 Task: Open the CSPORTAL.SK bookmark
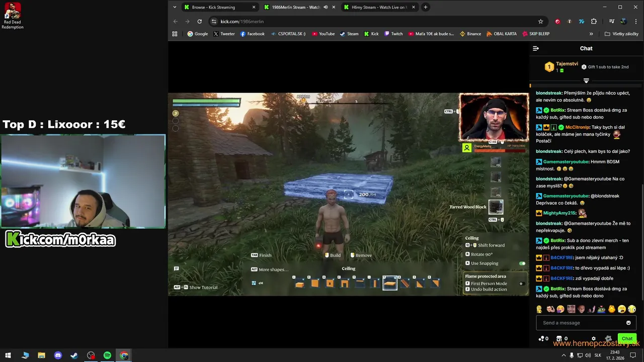[x=288, y=34]
